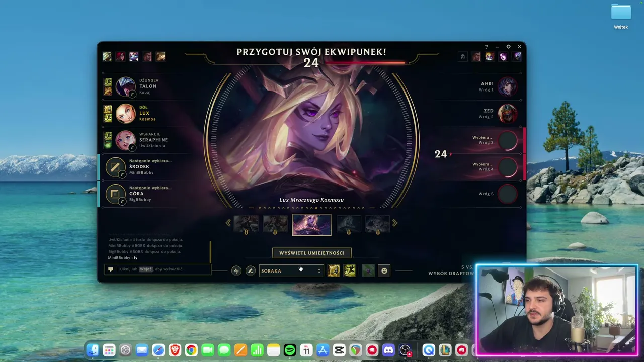The height and width of the screenshot is (362, 644).
Task: Click the pencil edit runes icon
Action: click(250, 270)
